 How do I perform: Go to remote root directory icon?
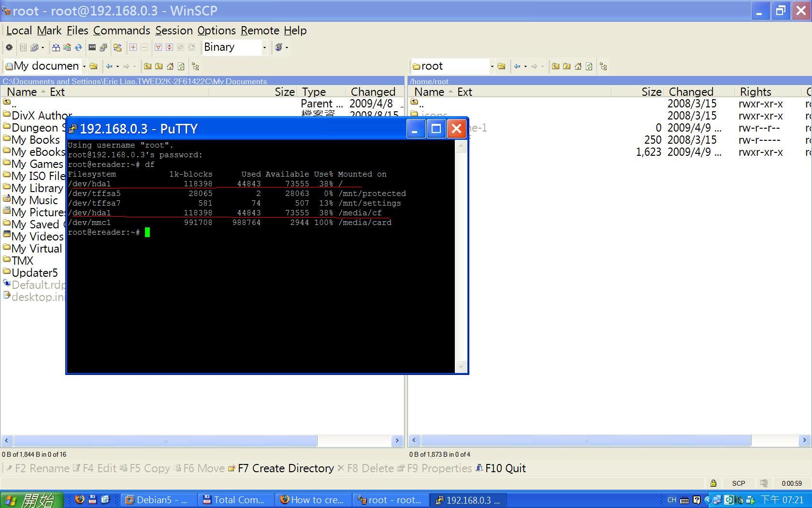(566, 66)
